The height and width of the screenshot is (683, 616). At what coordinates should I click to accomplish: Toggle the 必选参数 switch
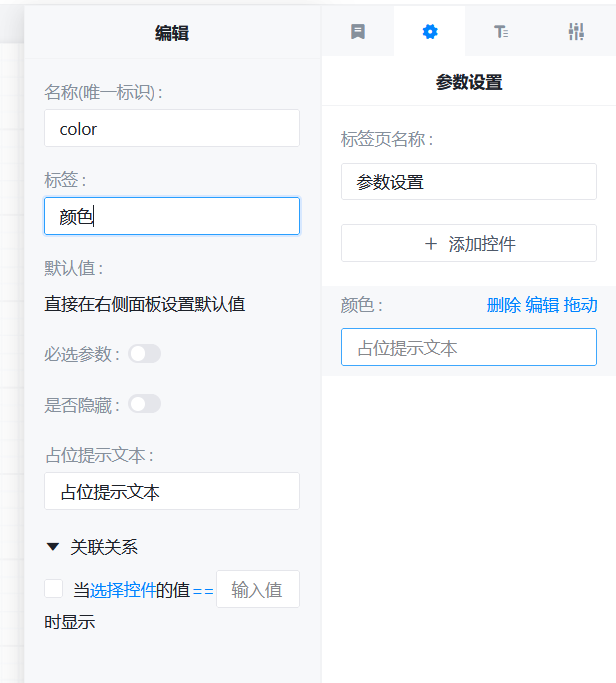(x=145, y=354)
